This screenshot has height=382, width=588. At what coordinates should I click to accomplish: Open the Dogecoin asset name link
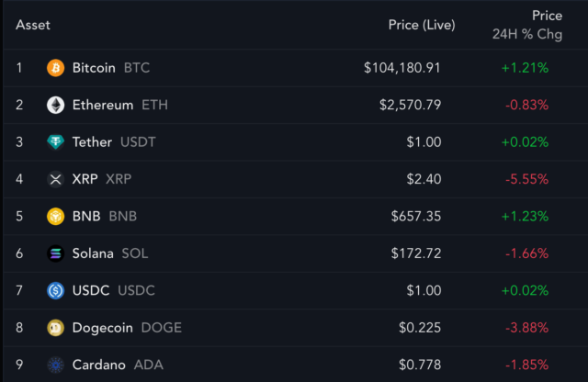[x=102, y=328]
